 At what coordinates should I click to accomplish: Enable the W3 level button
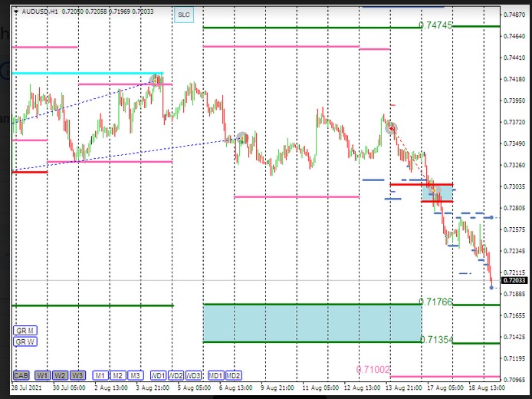point(77,375)
